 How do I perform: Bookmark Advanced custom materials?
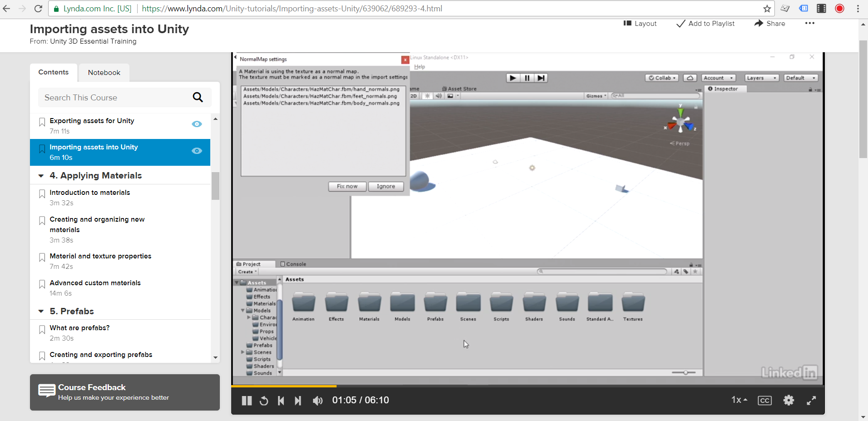click(x=42, y=284)
